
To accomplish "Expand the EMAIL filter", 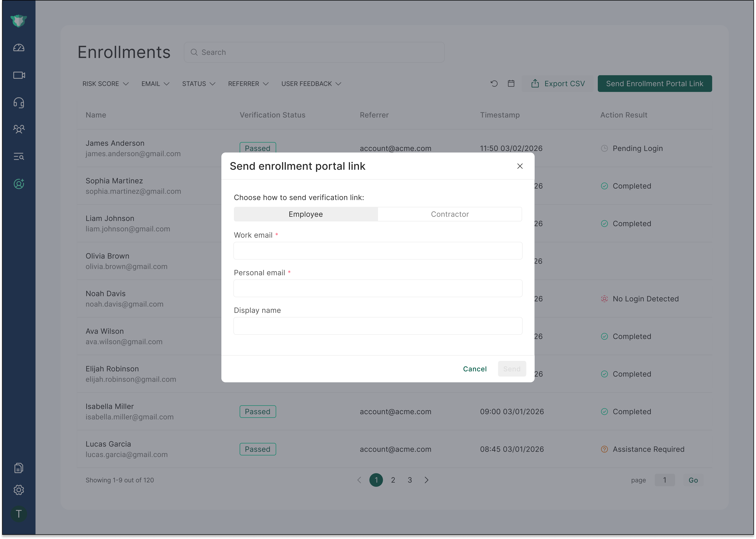I will click(156, 84).
